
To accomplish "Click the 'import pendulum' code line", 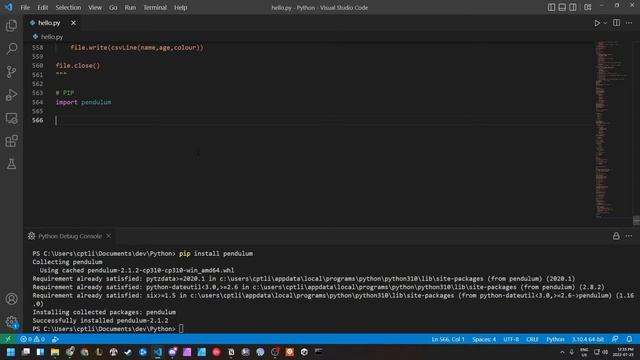I will click(x=84, y=102).
